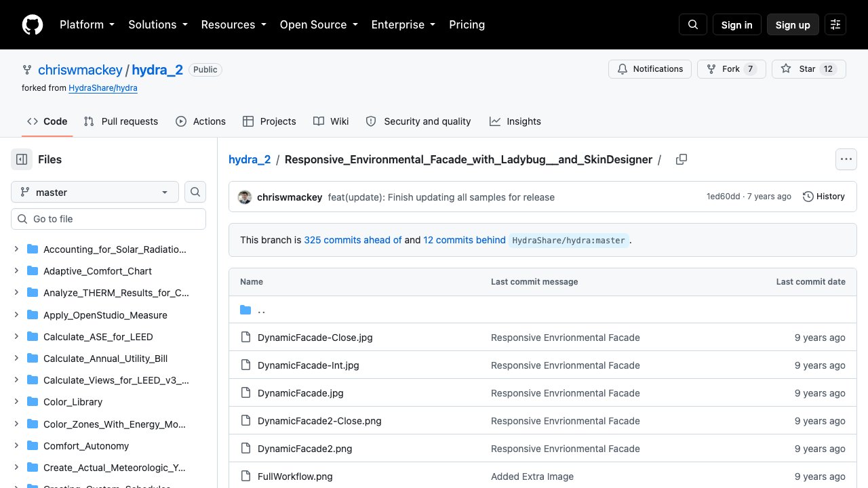
Task: Click file icon for DynamicFacade-Close.jpg
Action: click(245, 338)
